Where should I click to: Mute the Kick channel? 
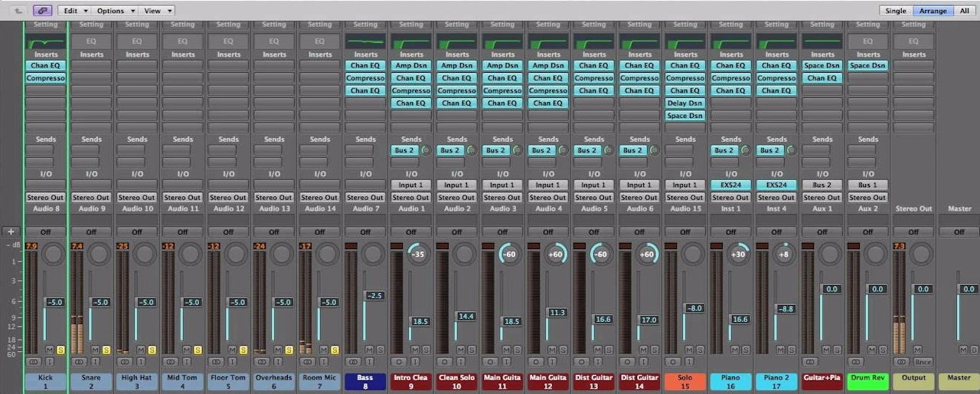[x=50, y=350]
